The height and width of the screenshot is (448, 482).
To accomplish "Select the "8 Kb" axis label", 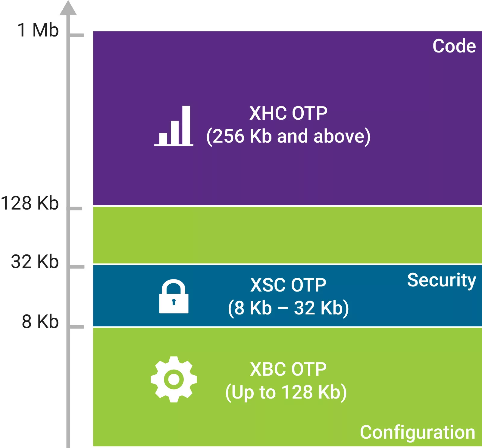I will tap(40, 321).
